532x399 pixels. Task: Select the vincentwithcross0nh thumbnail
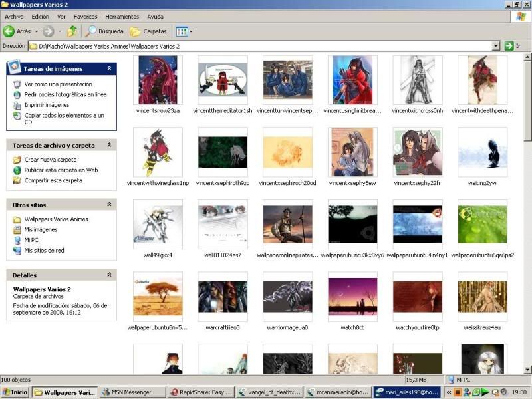click(x=418, y=80)
